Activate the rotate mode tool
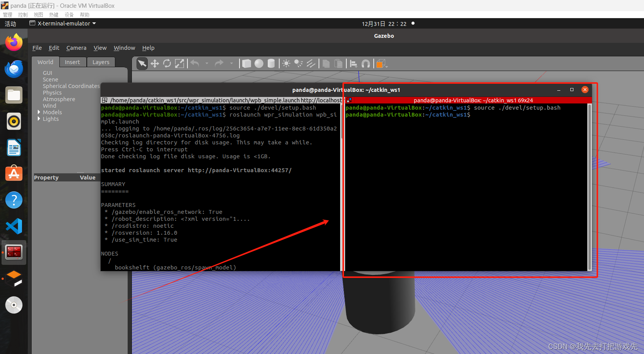 pos(167,63)
